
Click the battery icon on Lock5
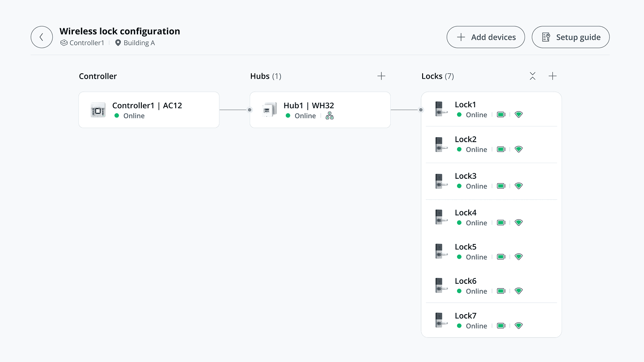pyautogui.click(x=501, y=257)
